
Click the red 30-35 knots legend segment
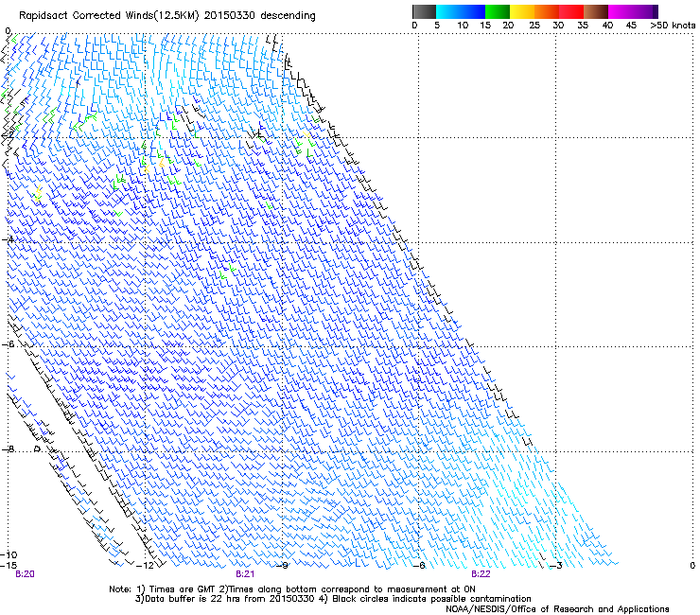571,11
